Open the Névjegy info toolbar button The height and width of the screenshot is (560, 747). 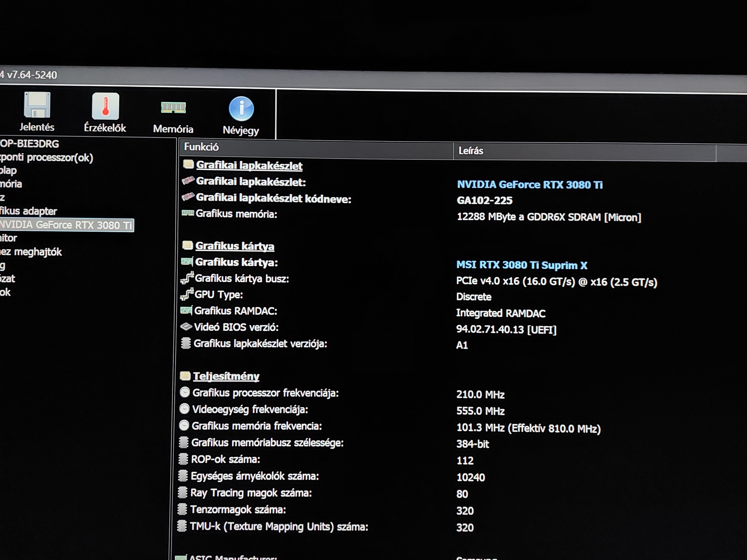(x=241, y=116)
